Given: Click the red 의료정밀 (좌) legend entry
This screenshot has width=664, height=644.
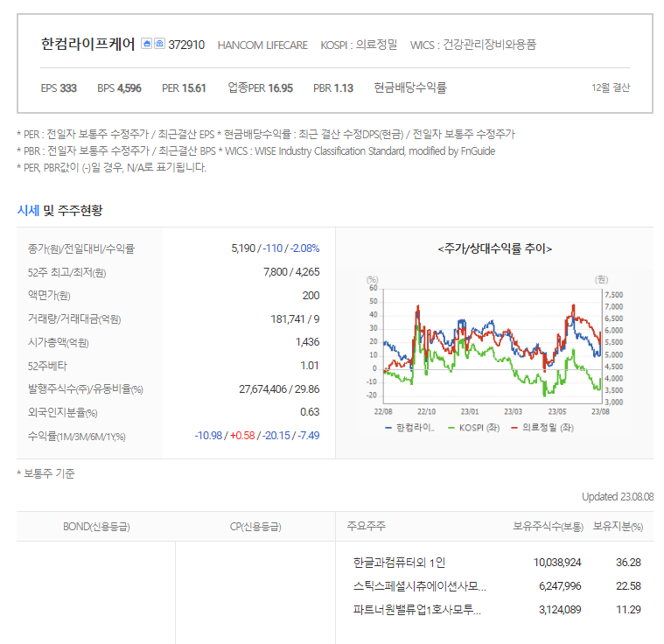Looking at the screenshot, I should (x=542, y=428).
